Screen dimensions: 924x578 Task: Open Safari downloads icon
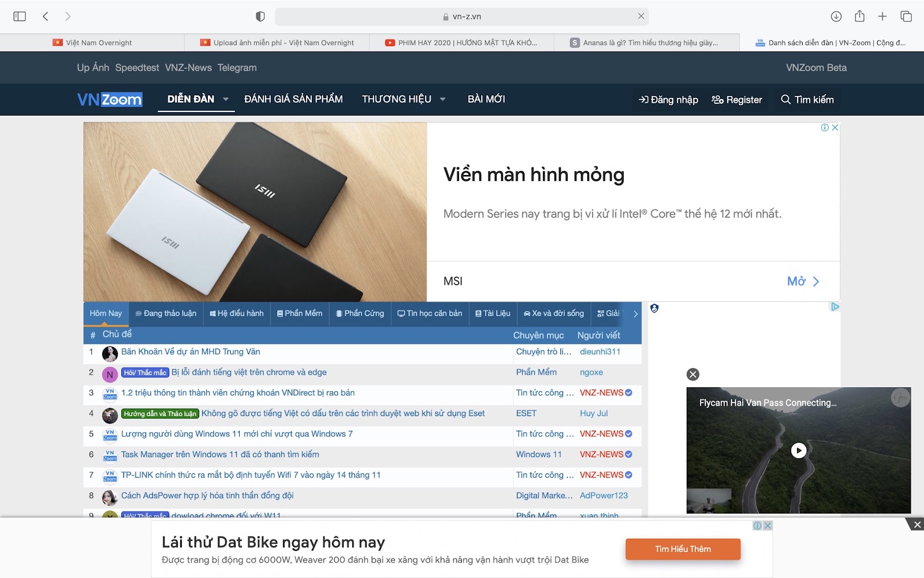(836, 16)
